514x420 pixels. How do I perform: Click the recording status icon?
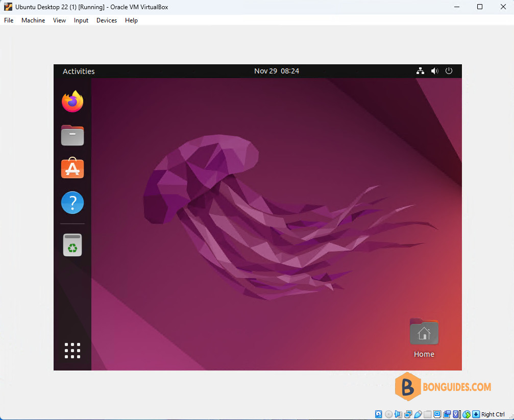(x=447, y=414)
